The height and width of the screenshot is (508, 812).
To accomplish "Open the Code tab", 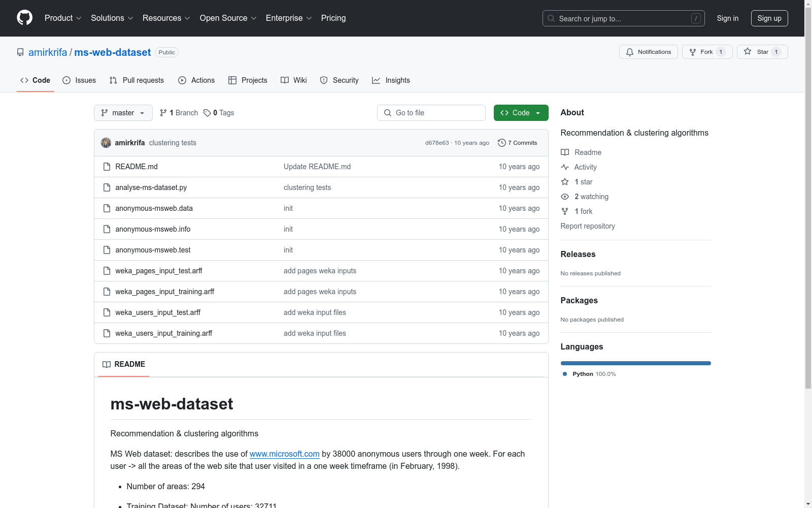I will click(x=36, y=80).
